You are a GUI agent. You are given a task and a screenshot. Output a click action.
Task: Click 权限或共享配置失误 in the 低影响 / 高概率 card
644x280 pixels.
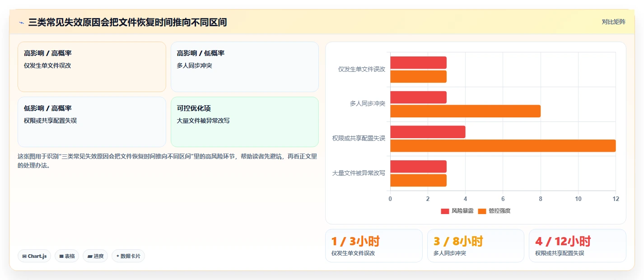51,121
